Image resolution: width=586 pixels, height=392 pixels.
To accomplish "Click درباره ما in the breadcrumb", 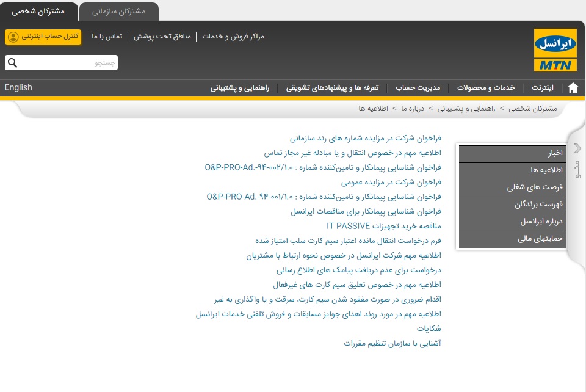I will pos(413,108).
